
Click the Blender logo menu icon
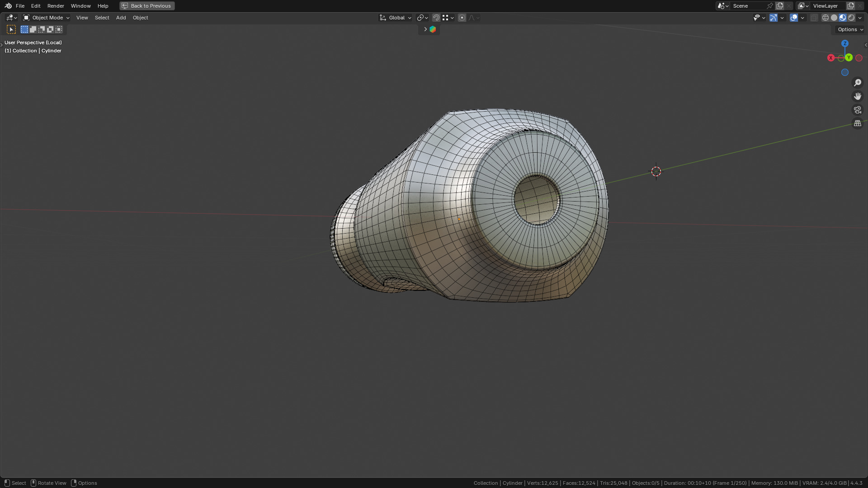pos(8,6)
